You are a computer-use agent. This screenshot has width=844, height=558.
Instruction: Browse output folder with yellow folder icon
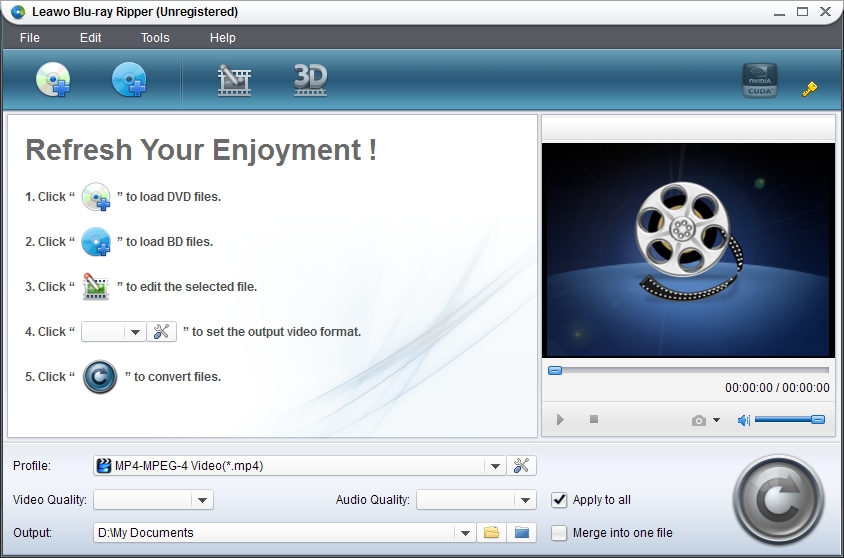pyautogui.click(x=491, y=532)
